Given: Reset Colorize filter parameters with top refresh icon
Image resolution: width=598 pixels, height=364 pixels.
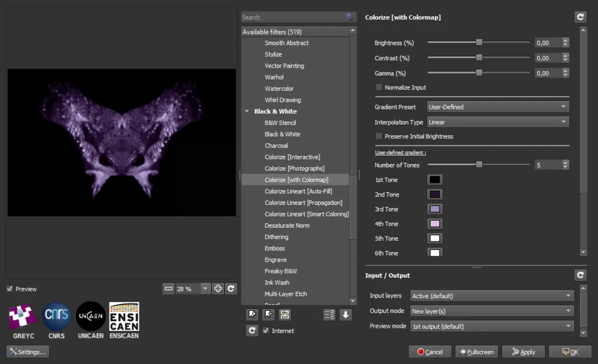Looking at the screenshot, I should (580, 17).
